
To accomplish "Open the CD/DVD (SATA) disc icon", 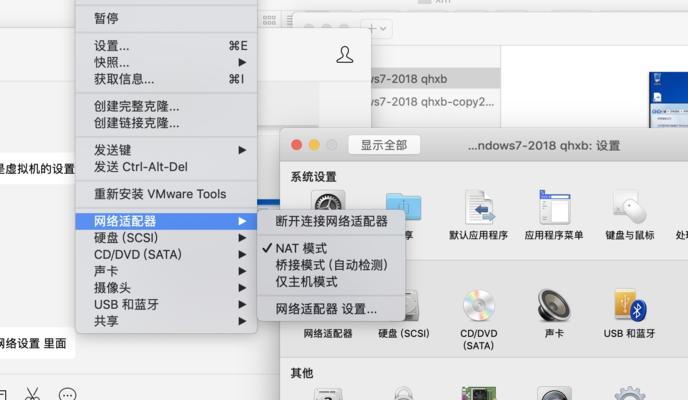I will [x=479, y=305].
